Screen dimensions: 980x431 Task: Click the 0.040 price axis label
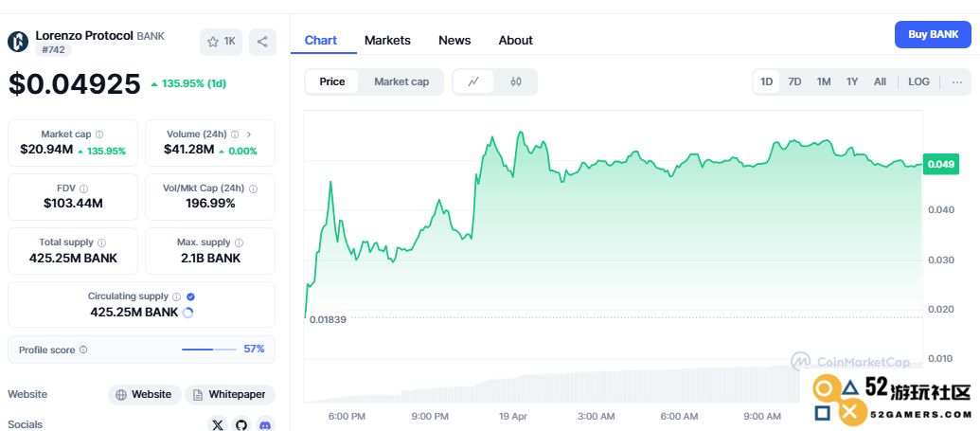point(941,209)
